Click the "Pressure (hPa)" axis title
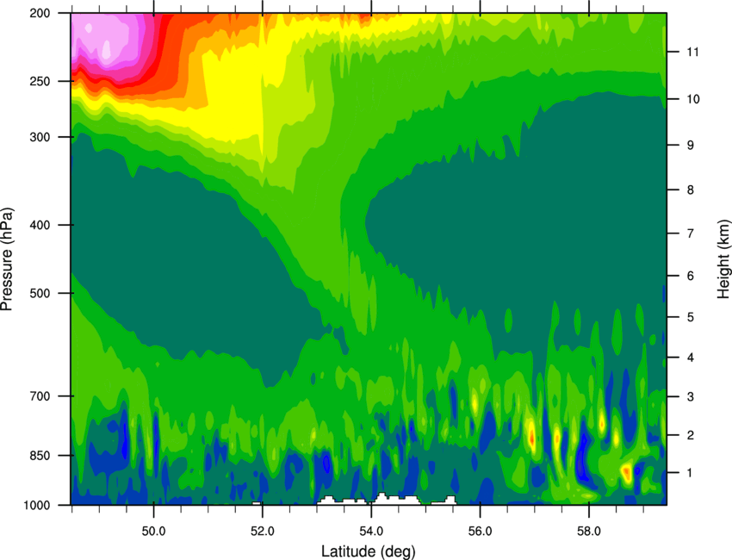732x560 pixels. point(7,258)
